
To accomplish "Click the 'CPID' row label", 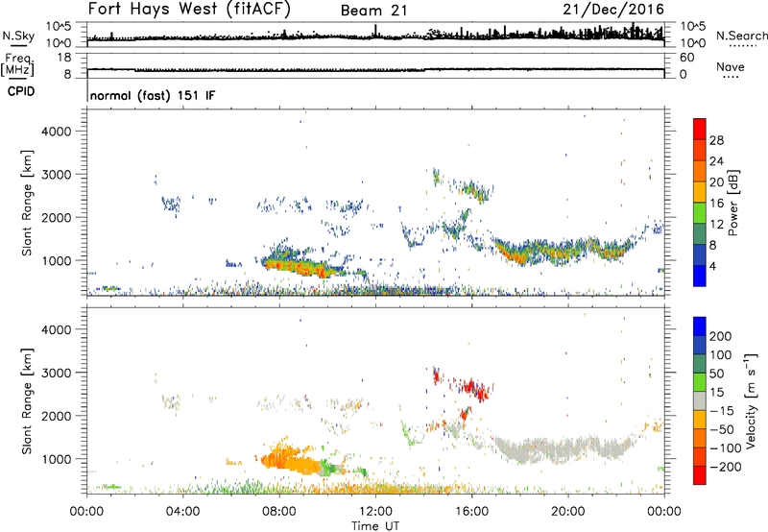I will tap(21, 91).
